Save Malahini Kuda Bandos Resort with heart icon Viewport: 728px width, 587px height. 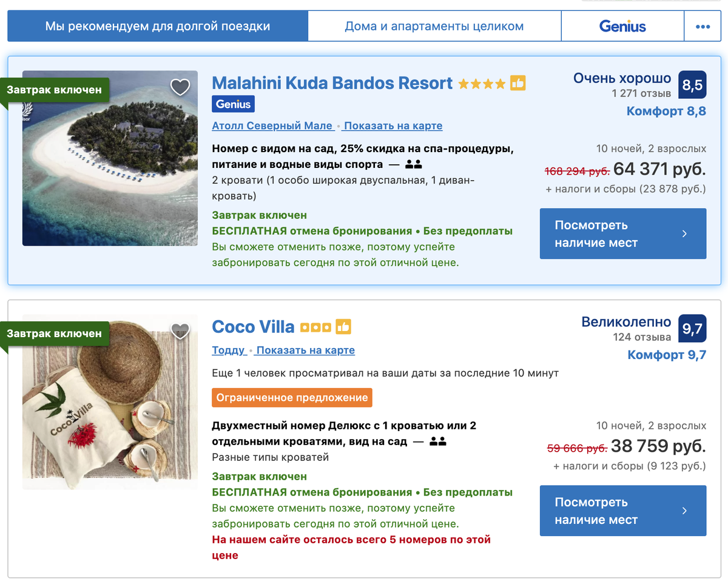180,87
